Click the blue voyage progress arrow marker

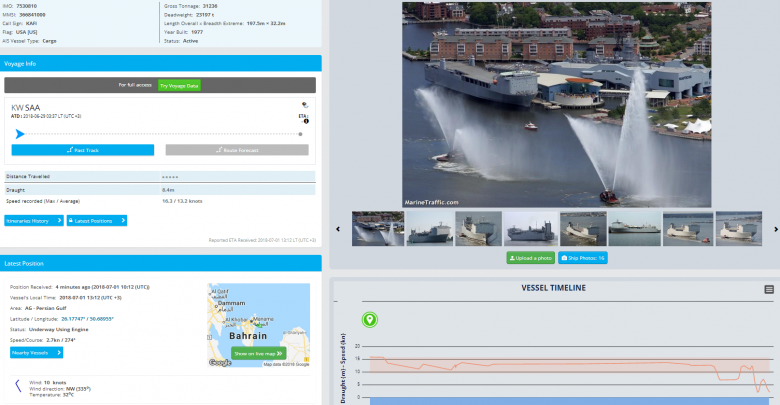pos(19,132)
